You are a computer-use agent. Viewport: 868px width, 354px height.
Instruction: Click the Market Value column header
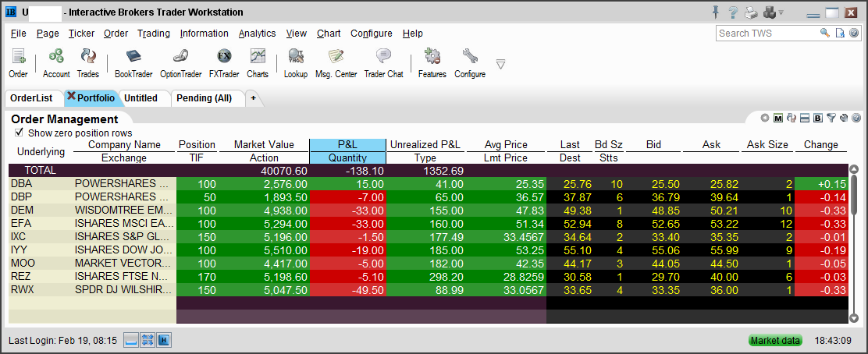[264, 144]
